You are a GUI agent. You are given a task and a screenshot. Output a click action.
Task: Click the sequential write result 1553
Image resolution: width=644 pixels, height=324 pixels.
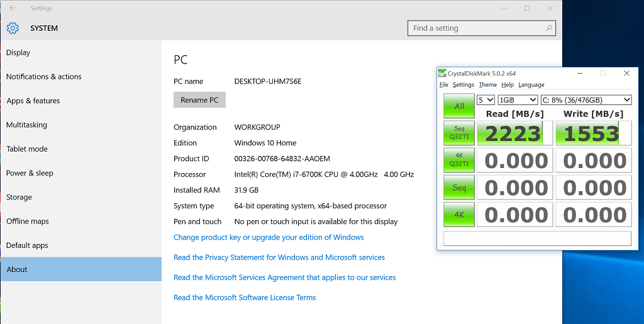coord(594,133)
